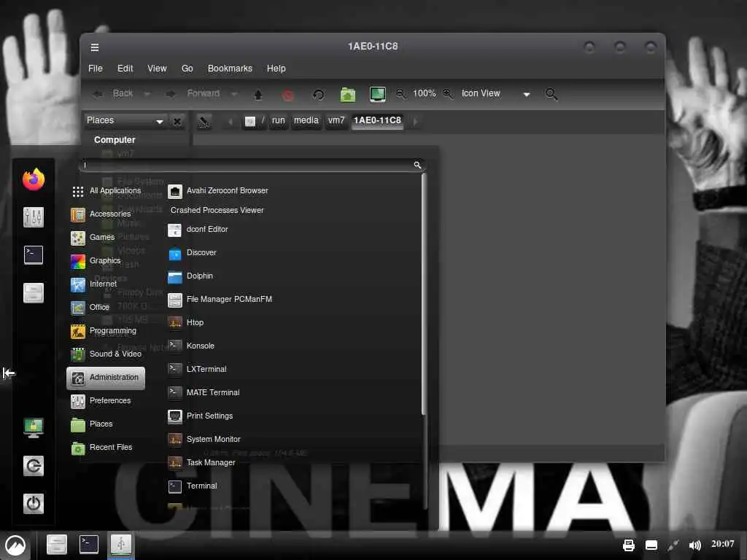The height and width of the screenshot is (560, 747).
Task: Open the Edit menu
Action: coord(125,69)
